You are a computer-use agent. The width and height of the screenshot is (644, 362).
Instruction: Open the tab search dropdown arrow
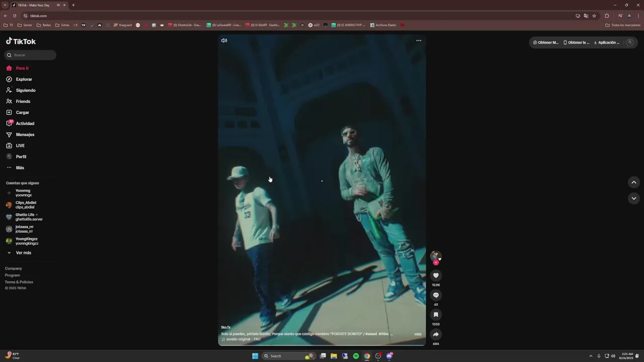5,5
